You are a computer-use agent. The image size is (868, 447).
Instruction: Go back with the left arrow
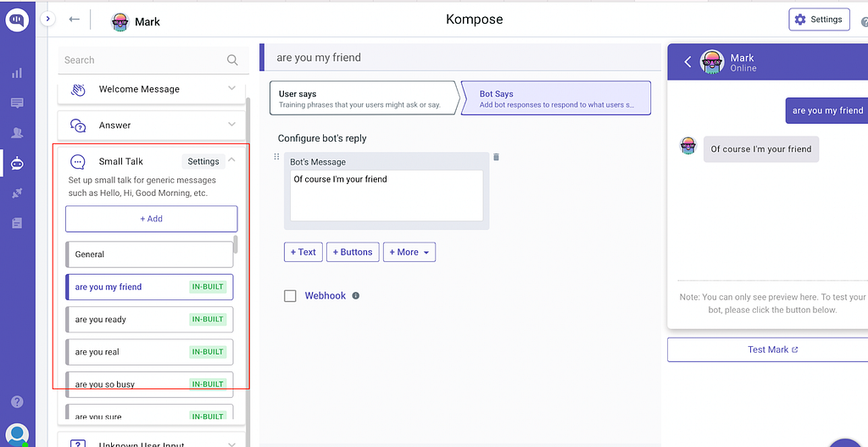(x=75, y=20)
